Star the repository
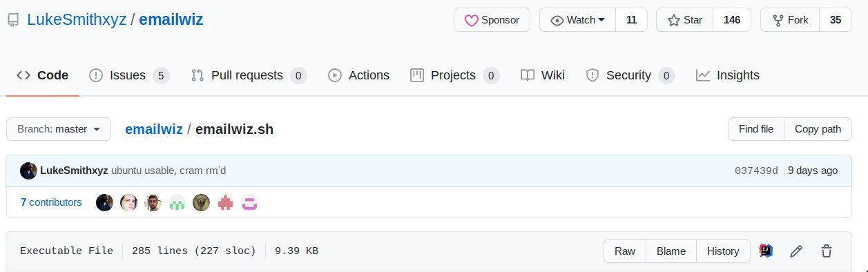The width and height of the screenshot is (868, 272). [684, 20]
